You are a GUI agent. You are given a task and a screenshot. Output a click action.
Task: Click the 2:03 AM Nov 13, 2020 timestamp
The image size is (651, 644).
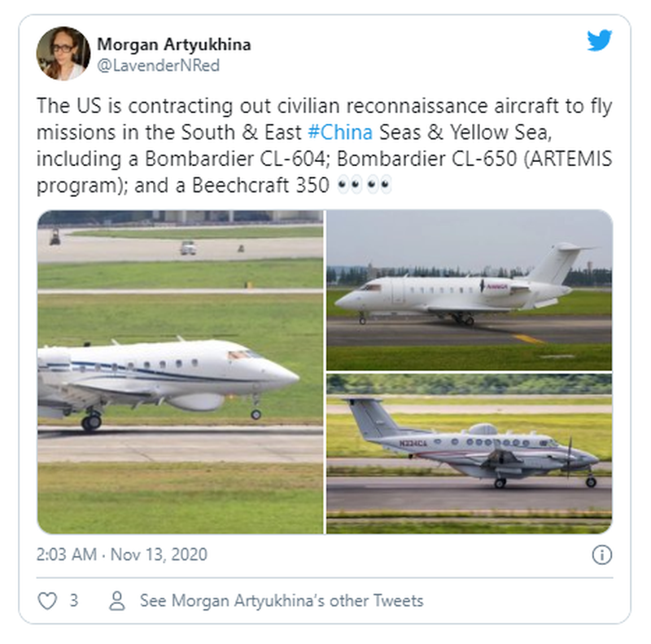[121, 554]
